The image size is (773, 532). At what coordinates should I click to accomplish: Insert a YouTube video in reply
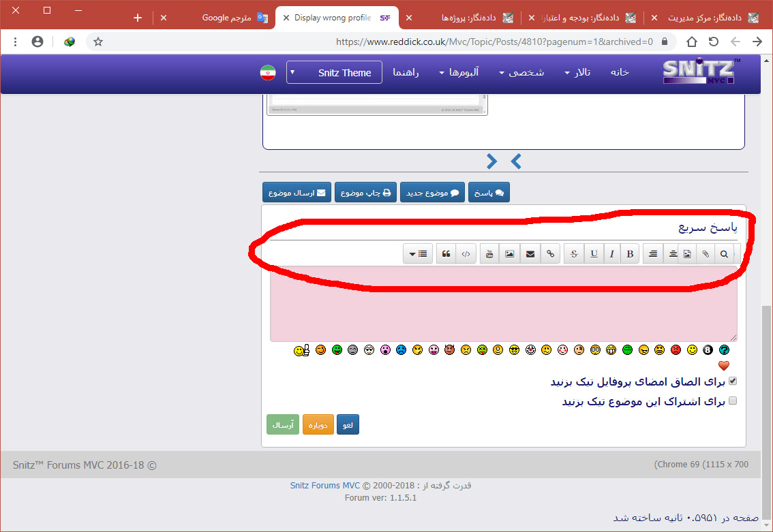point(489,254)
